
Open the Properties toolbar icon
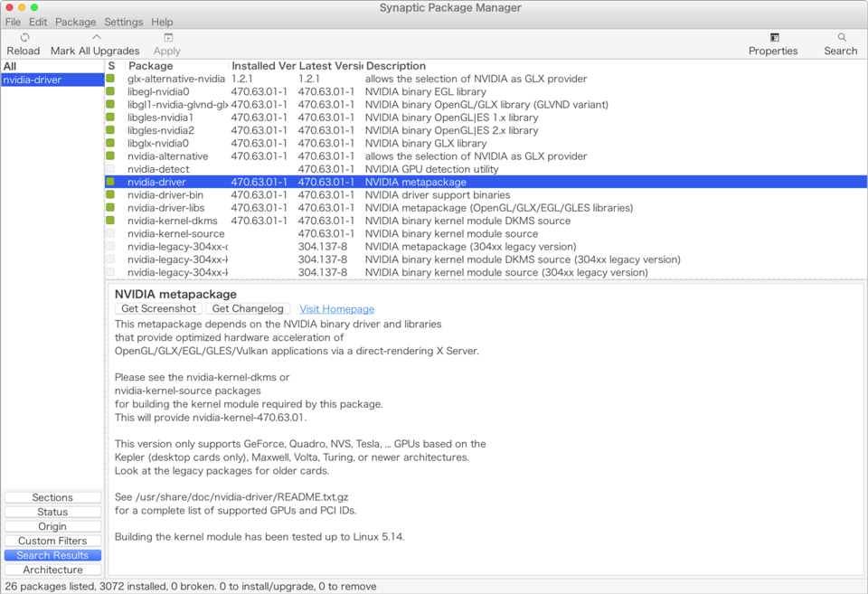774,38
